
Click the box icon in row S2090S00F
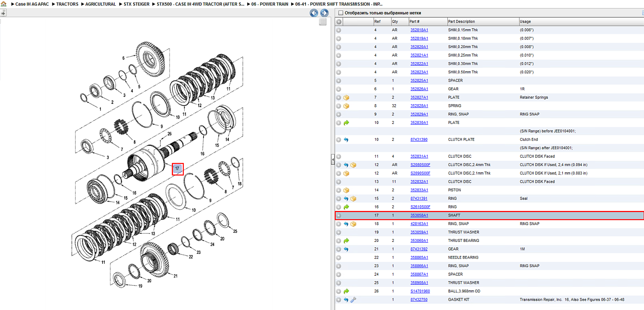point(346,173)
